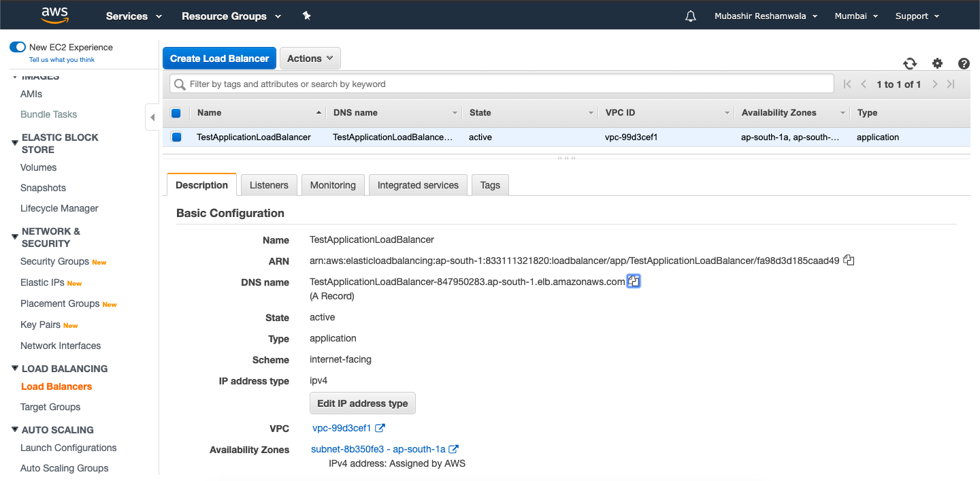
Task: Switch to the Integrated services tab
Action: (418, 185)
